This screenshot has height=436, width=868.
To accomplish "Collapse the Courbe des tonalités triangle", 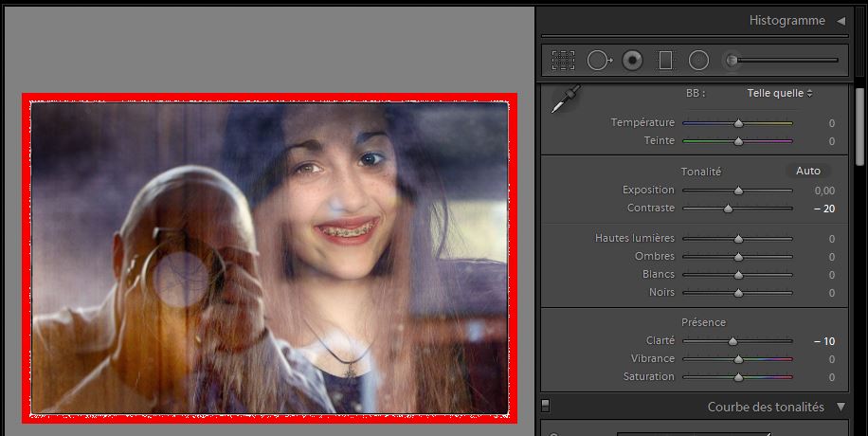I will 841,407.
